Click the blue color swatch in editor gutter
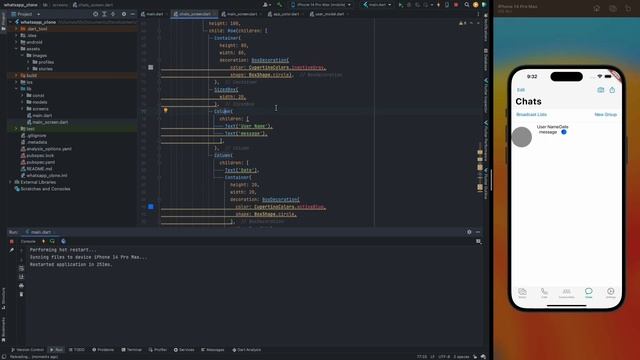The height and width of the screenshot is (360, 640). coord(151,207)
